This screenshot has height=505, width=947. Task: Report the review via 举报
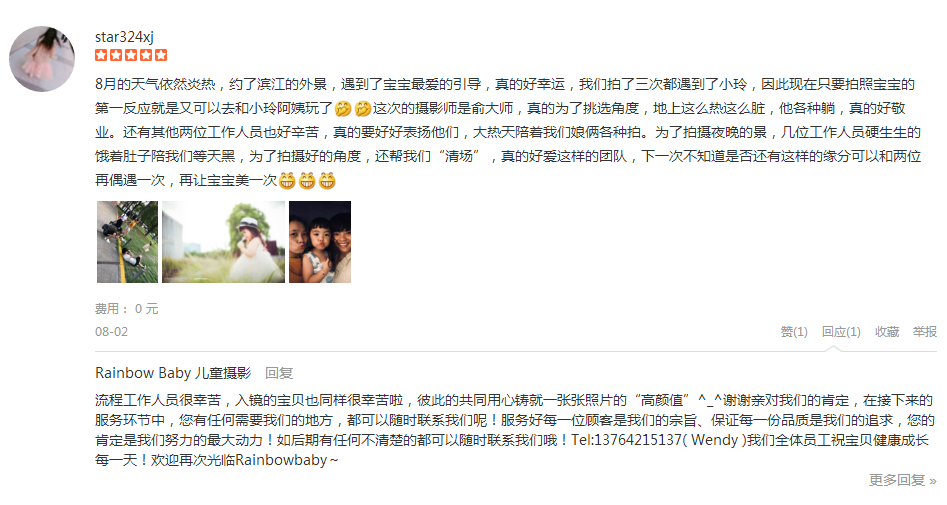tap(924, 332)
